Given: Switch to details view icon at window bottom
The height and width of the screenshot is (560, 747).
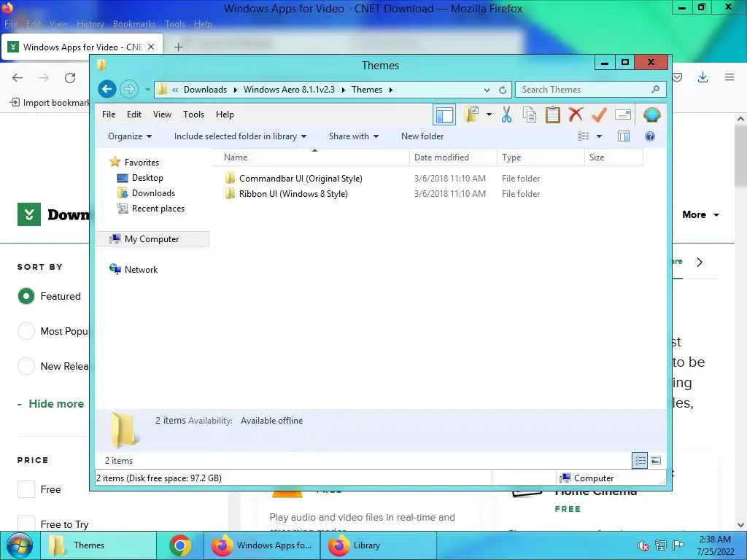Looking at the screenshot, I should pyautogui.click(x=640, y=460).
